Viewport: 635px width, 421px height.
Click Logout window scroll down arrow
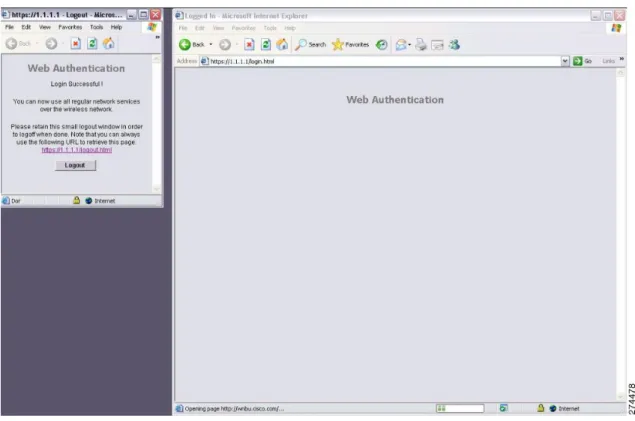(157, 189)
